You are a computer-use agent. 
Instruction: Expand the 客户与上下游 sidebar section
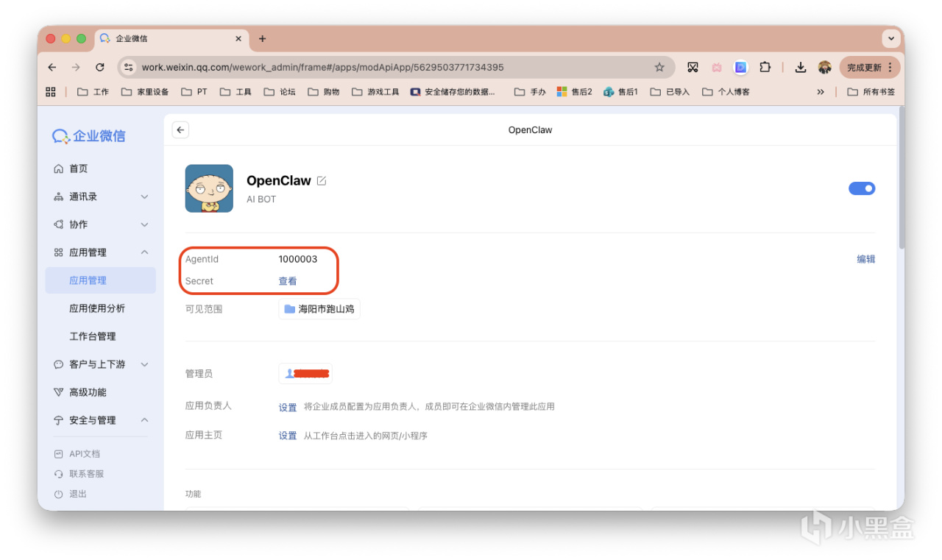[144, 364]
